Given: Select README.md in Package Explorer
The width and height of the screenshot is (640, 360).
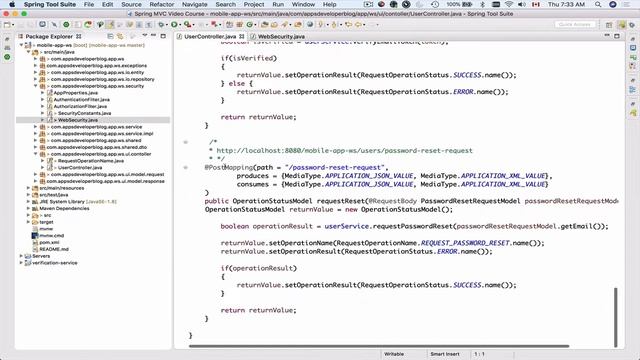Looking at the screenshot, I should [x=54, y=249].
